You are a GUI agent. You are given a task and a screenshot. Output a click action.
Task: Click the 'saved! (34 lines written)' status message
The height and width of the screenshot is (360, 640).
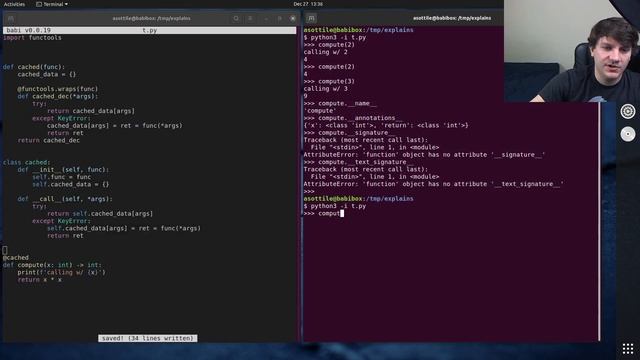pyautogui.click(x=147, y=338)
